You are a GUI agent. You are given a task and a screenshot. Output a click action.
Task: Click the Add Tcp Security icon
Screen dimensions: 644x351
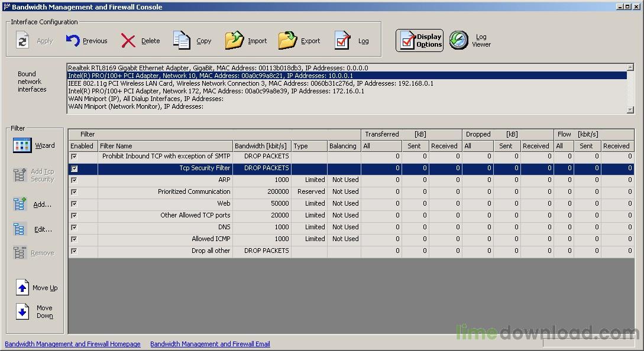pyautogui.click(x=20, y=175)
